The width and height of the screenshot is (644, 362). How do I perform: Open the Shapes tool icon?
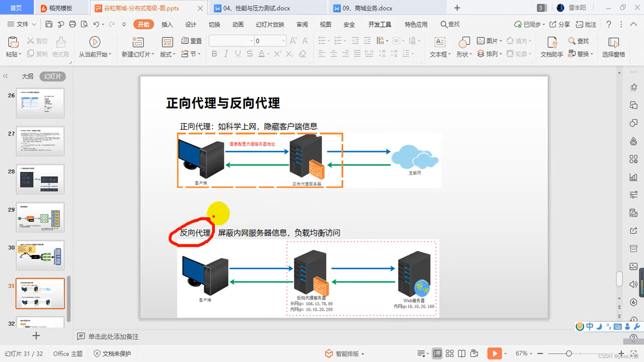tap(464, 42)
